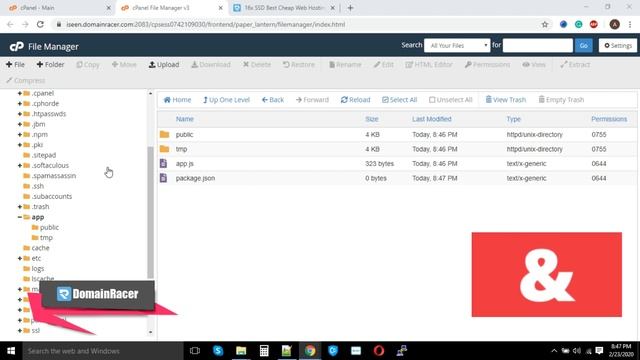Expand the etc folder

[20, 258]
